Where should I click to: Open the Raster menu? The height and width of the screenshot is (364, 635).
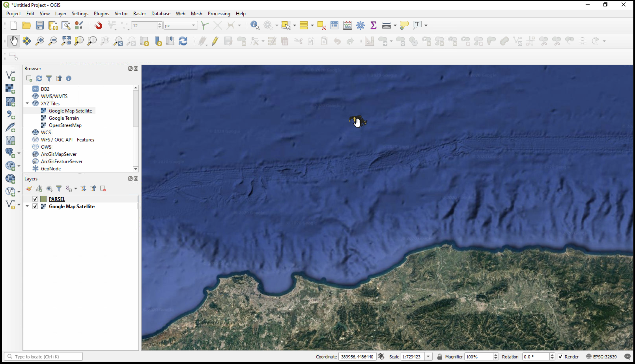[139, 13]
